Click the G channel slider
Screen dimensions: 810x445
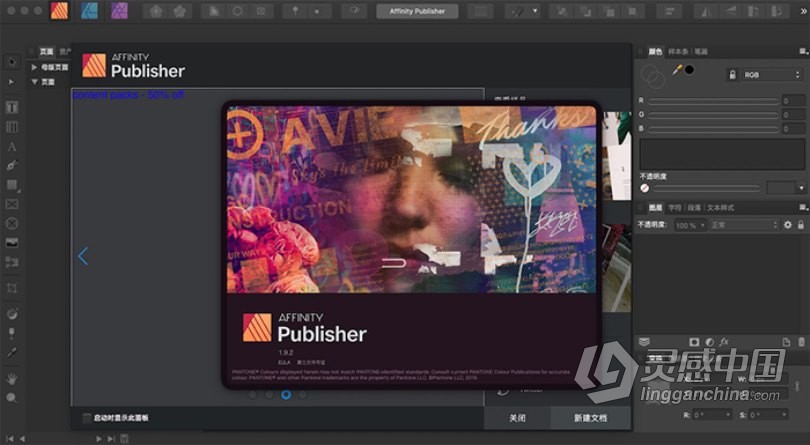[713, 115]
